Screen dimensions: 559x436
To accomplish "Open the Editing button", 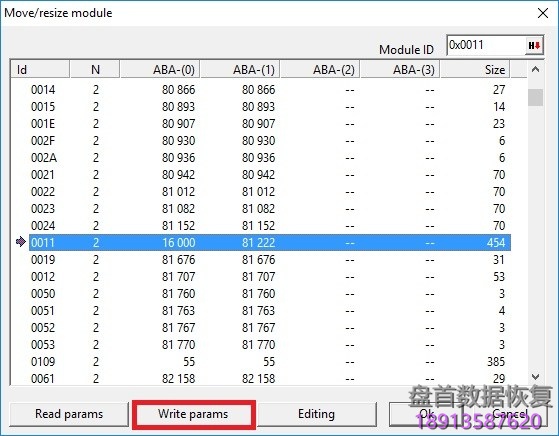I will (316, 414).
